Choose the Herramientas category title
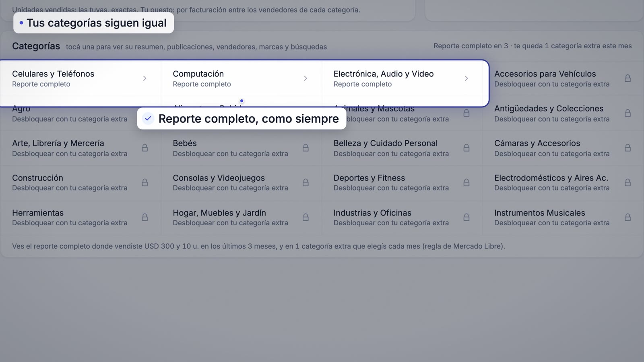Viewport: 644px width, 362px height. (x=38, y=213)
